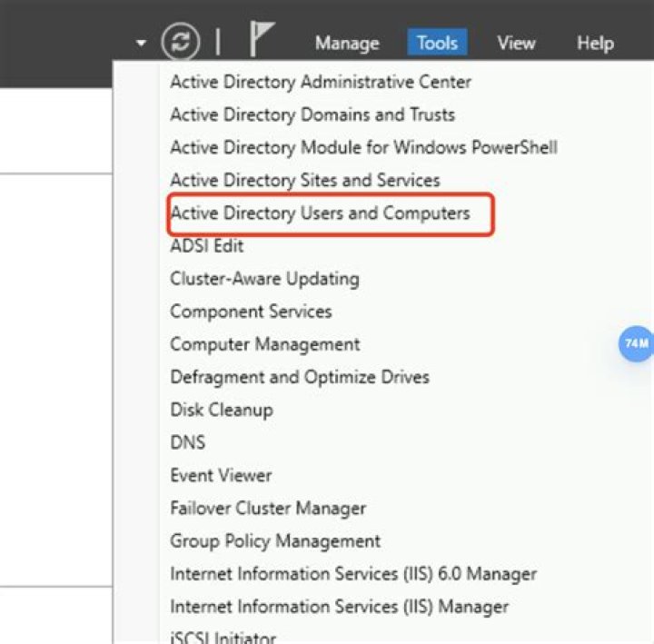Screen dimensions: 654x644
Task: Start Disk Cleanup
Action: [x=222, y=410]
